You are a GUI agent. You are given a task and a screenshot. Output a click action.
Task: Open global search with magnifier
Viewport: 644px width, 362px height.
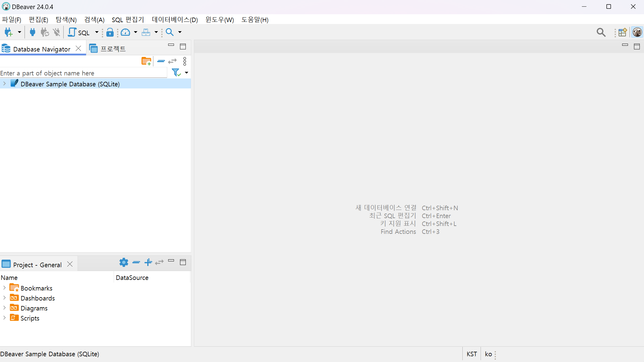(601, 32)
